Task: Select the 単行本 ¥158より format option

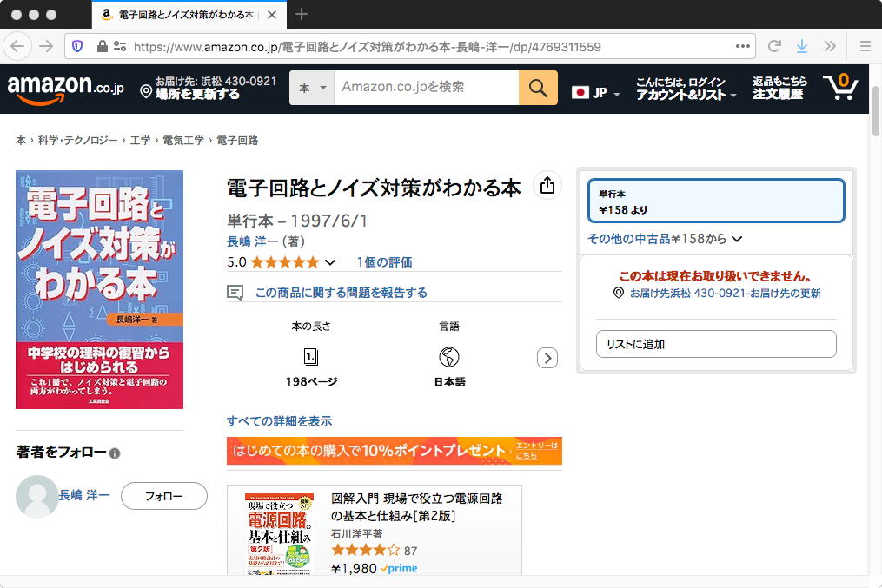Action: click(716, 201)
